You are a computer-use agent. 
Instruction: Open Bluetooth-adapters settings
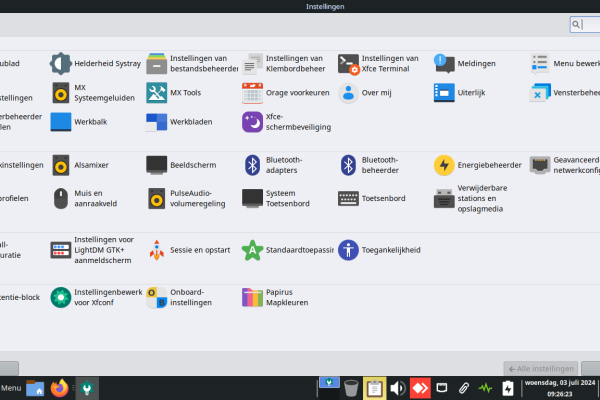[x=253, y=165]
